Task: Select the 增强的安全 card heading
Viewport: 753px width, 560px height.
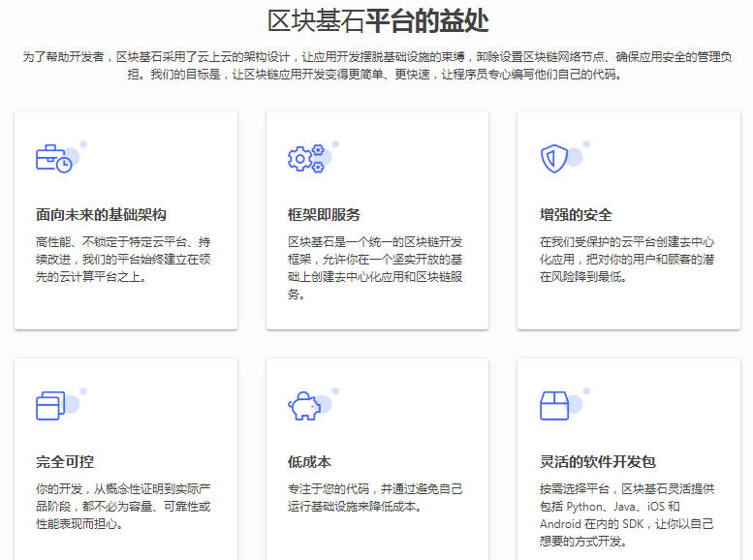Action: click(576, 214)
